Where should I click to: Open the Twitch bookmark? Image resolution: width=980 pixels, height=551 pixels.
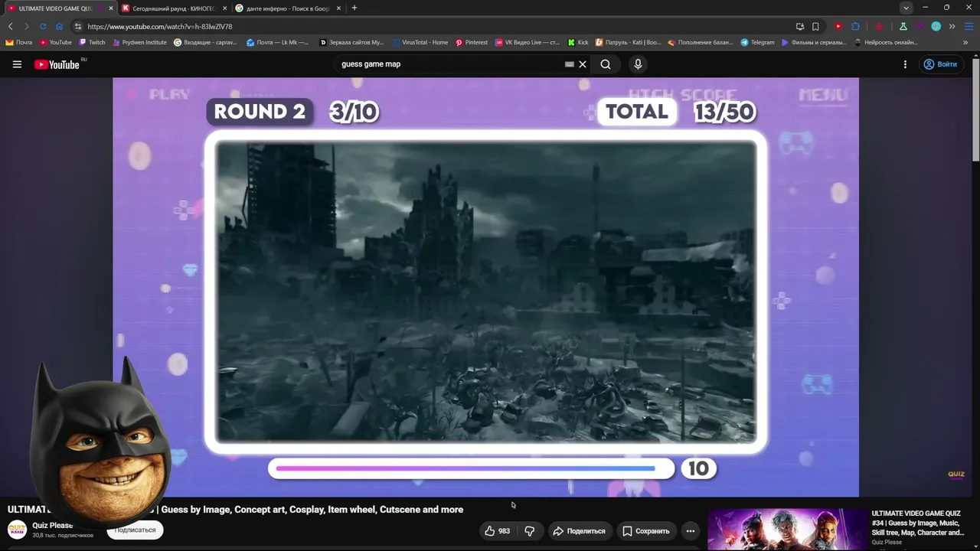point(92,43)
